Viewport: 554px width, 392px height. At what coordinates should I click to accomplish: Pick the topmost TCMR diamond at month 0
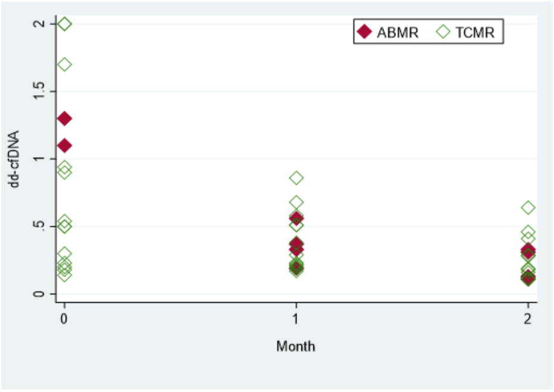(x=65, y=24)
